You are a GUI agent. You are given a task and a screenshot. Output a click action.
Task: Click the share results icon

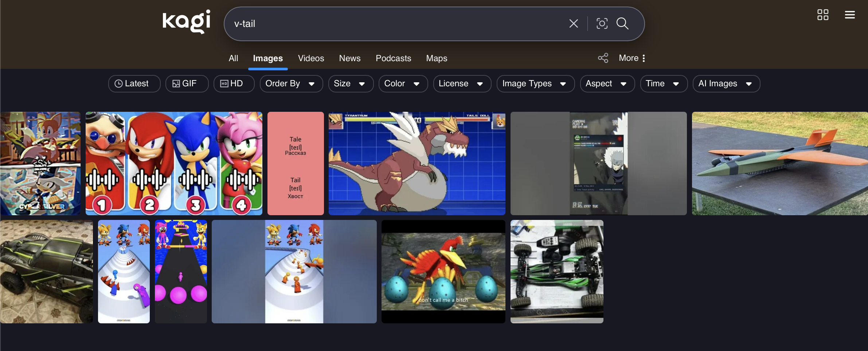[x=603, y=58]
